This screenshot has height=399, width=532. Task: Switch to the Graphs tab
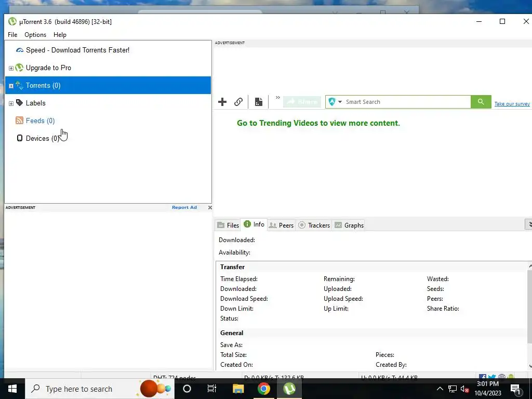click(x=349, y=225)
